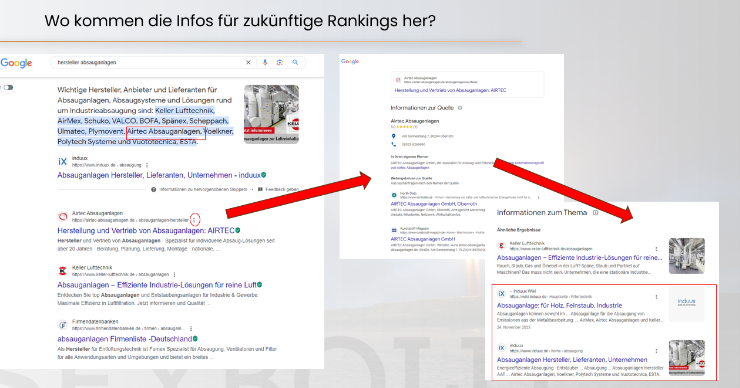Click the Google logo in the left search page
Viewport: 740px width, 388px height.
pyautogui.click(x=17, y=63)
